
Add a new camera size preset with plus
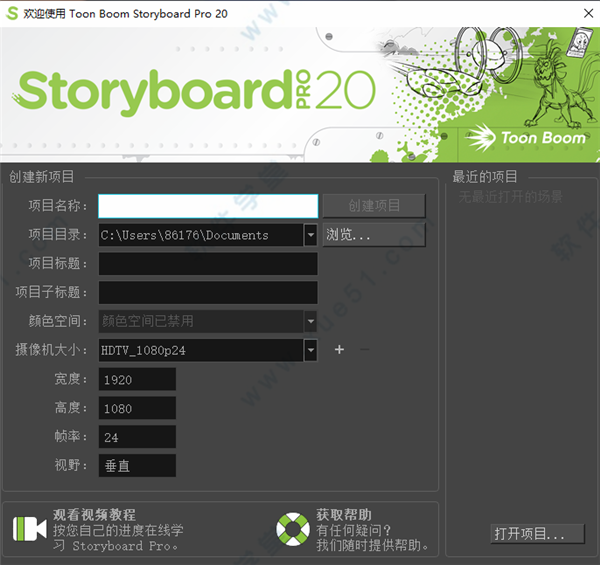pos(339,350)
